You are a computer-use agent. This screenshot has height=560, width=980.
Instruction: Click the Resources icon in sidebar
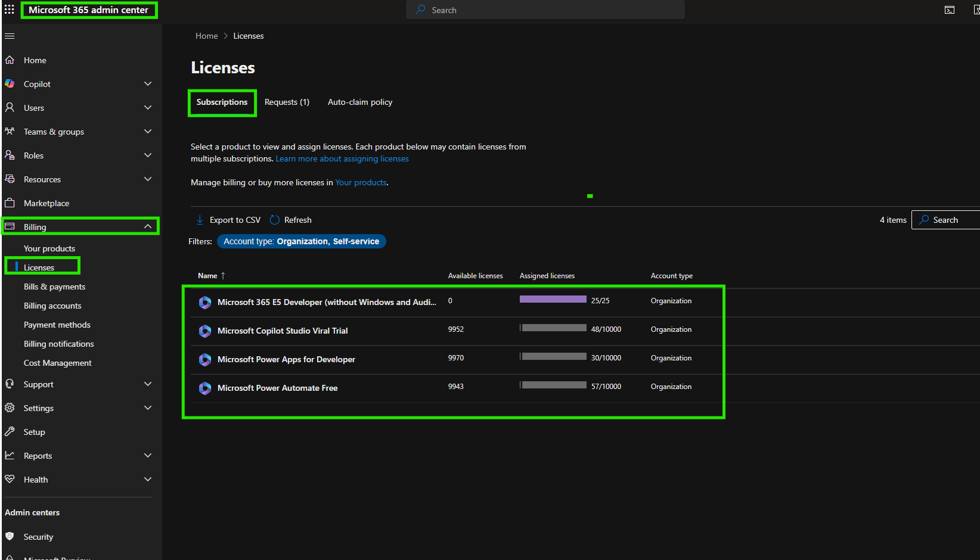click(x=10, y=179)
